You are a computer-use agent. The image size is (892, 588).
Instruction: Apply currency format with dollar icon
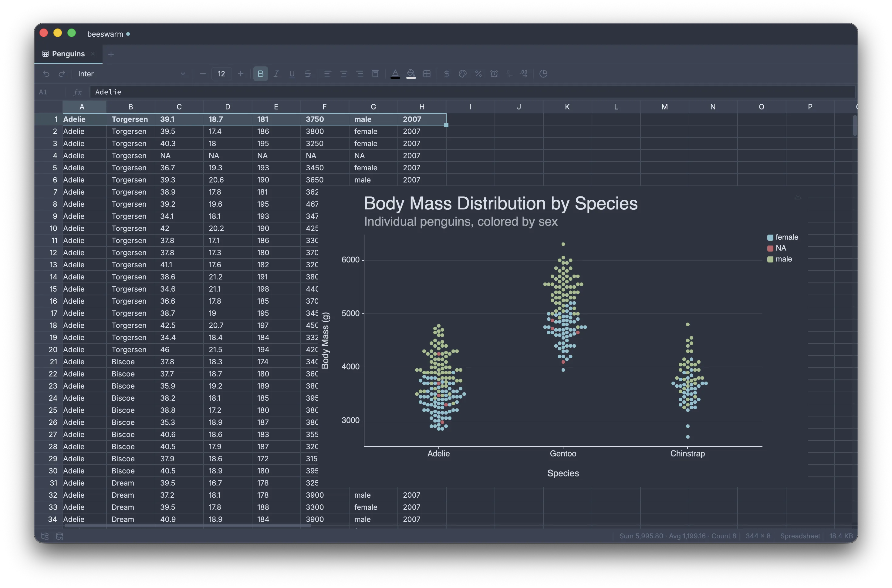coord(447,74)
